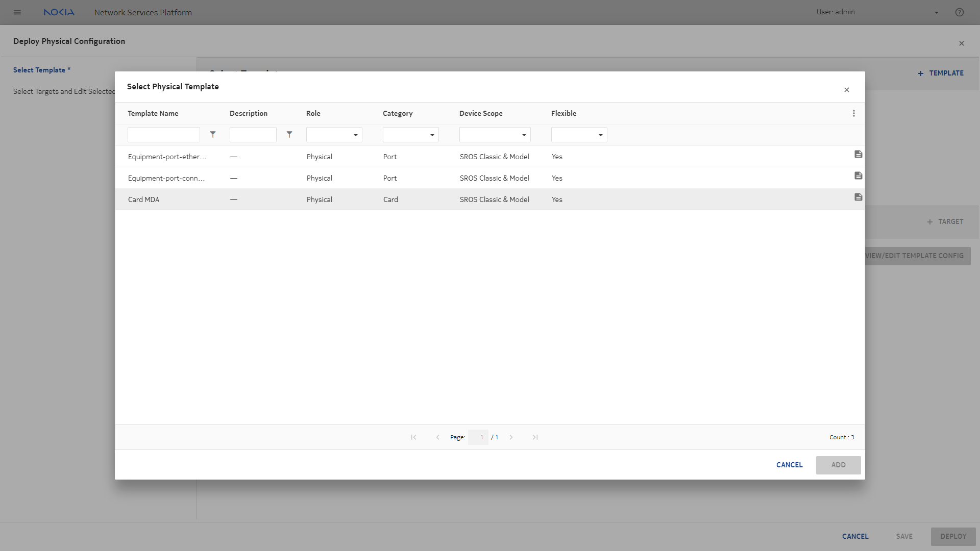Go to next page arrow

(511, 437)
